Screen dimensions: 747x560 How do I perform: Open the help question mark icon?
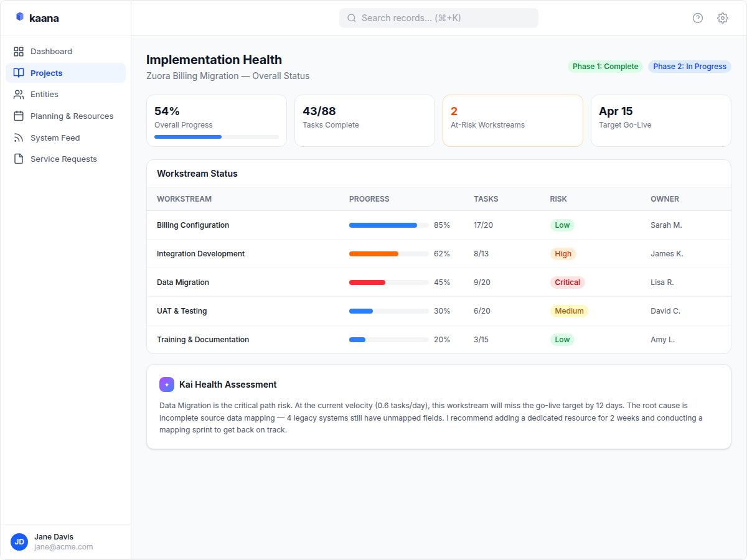[x=697, y=18]
